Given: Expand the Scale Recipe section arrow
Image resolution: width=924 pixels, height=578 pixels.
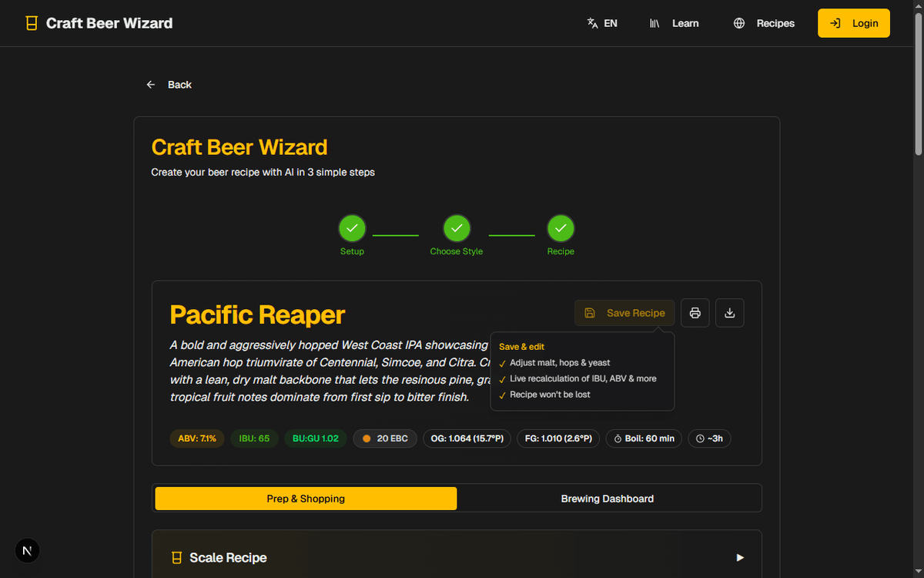Looking at the screenshot, I should pyautogui.click(x=740, y=557).
